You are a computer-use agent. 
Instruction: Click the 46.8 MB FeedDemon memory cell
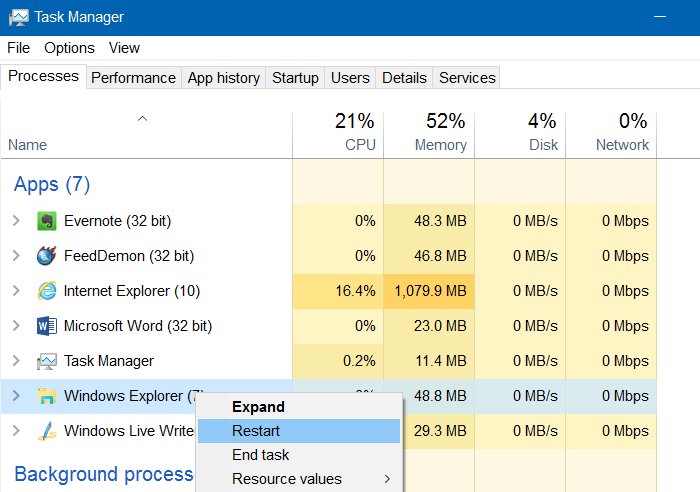[429, 256]
